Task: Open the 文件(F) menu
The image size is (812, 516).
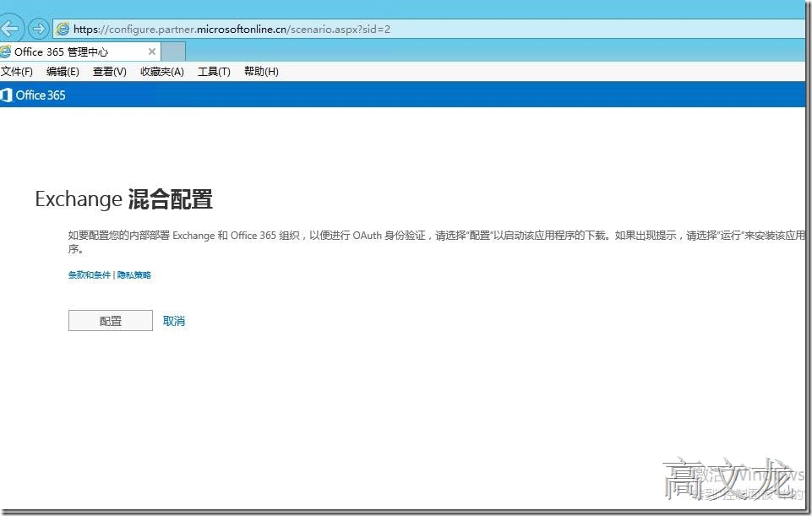Action: click(17, 72)
